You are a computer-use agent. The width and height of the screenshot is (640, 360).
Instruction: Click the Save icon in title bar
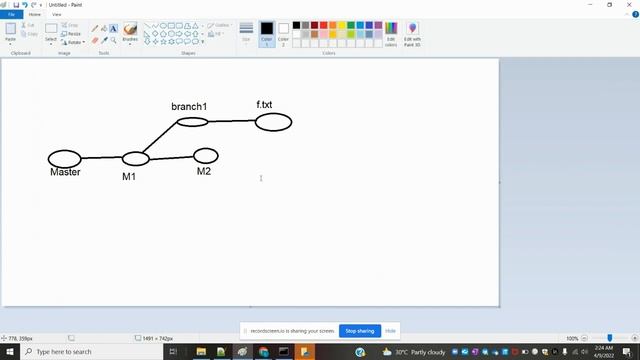16,5
